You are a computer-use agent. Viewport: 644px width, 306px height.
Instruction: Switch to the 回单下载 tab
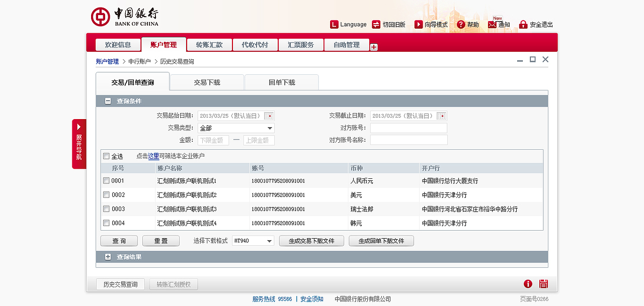(x=281, y=82)
